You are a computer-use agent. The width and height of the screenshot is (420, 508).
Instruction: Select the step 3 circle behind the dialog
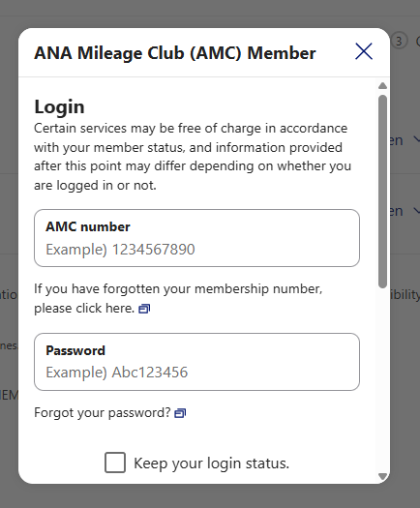point(399,42)
